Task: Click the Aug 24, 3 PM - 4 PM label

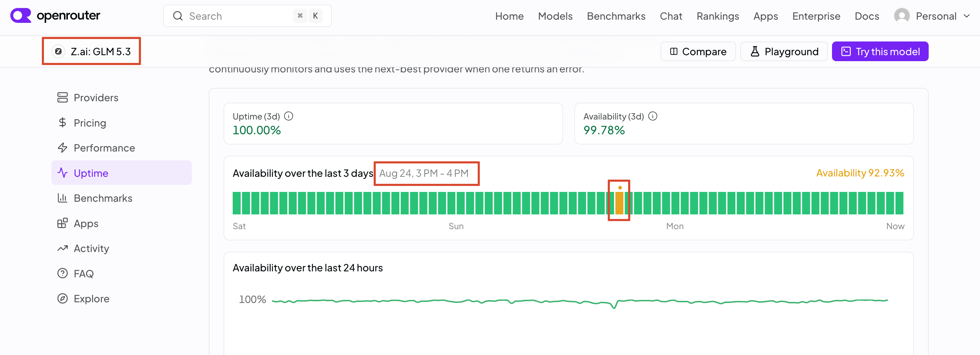Action: point(424,174)
